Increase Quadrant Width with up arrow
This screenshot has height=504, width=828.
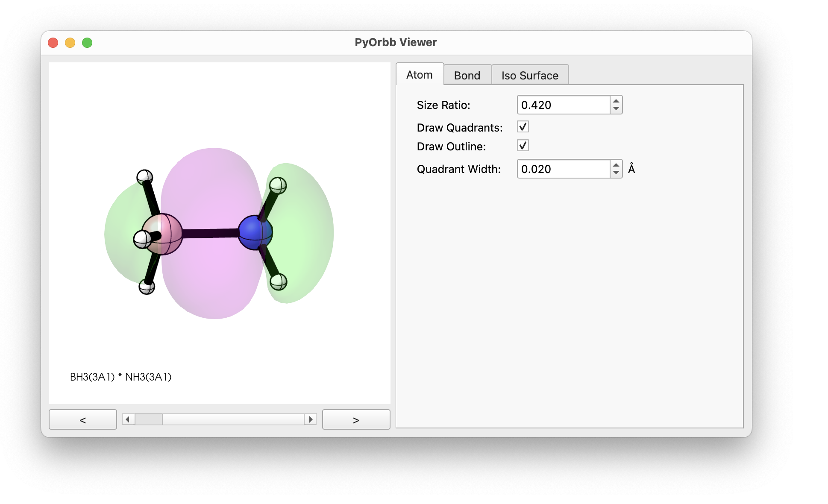coord(616,165)
